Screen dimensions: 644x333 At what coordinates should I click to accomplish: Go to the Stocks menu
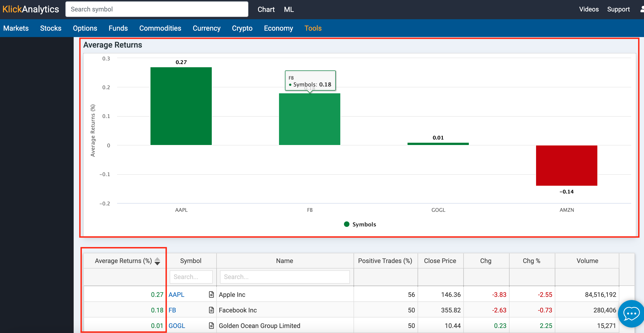pyautogui.click(x=51, y=28)
